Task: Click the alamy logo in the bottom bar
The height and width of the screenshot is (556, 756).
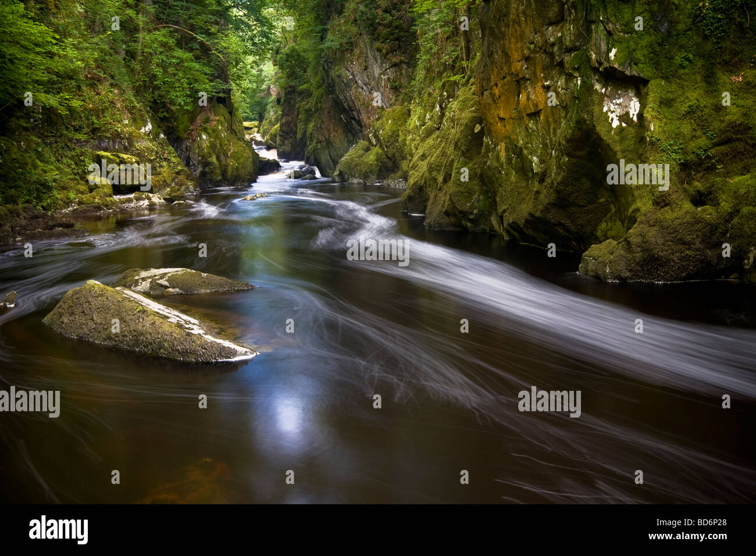Action: [x=59, y=530]
